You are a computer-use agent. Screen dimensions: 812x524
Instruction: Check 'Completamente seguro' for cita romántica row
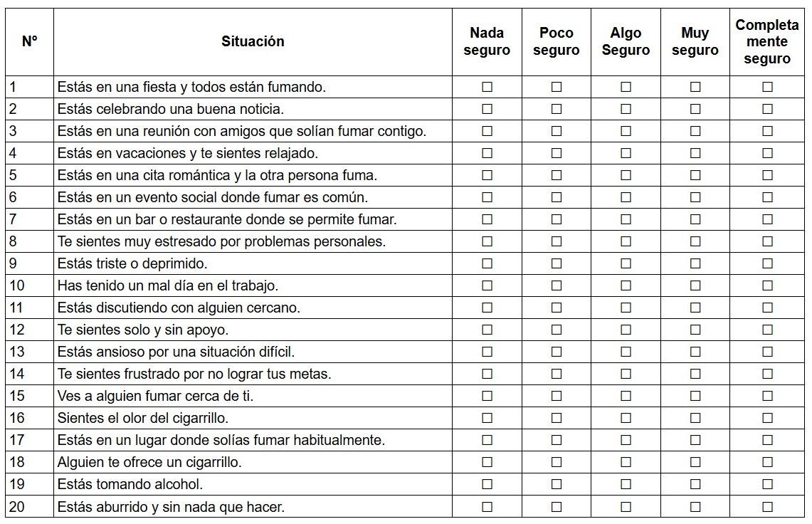click(767, 175)
